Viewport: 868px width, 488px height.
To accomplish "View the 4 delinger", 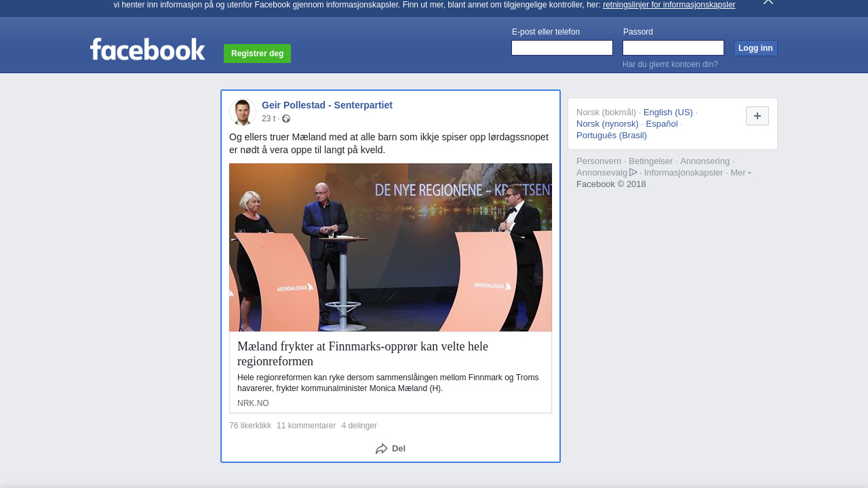I will tap(359, 426).
